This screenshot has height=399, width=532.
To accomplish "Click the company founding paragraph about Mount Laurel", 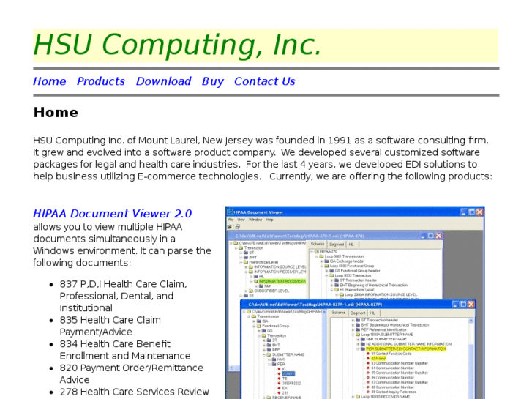I will point(263,158).
